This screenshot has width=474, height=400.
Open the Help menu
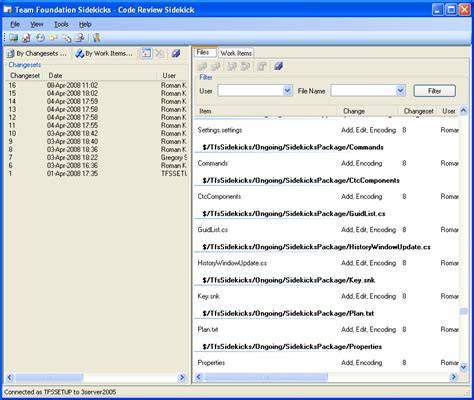(x=85, y=24)
